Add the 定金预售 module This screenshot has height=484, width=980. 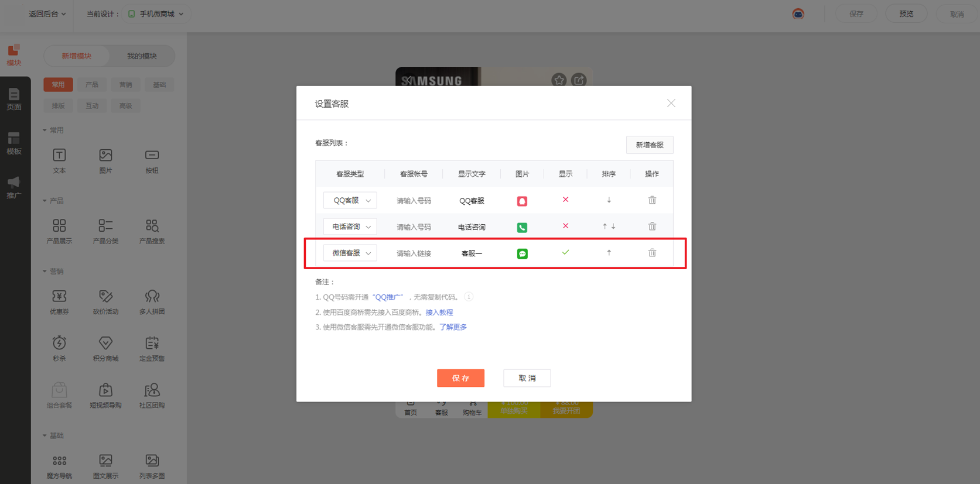(x=152, y=349)
